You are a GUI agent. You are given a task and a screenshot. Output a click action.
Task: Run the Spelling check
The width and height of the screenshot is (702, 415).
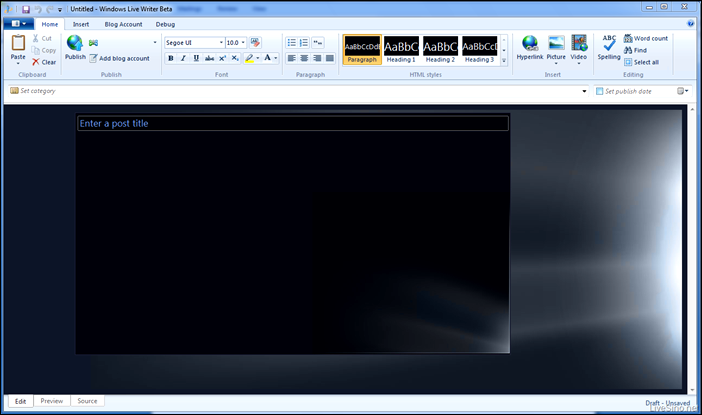pyautogui.click(x=609, y=45)
